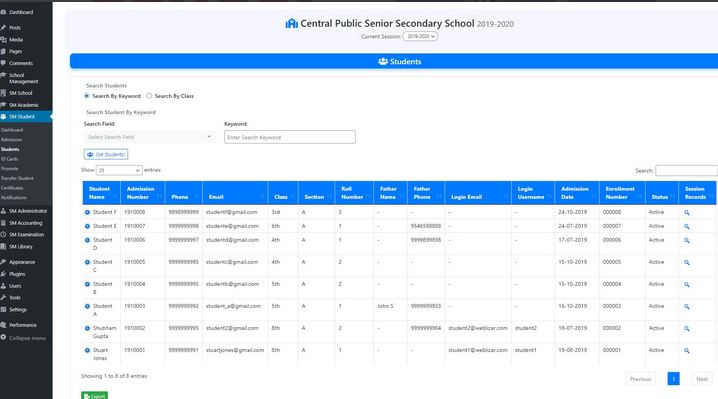Open session records for Student D

click(x=686, y=240)
